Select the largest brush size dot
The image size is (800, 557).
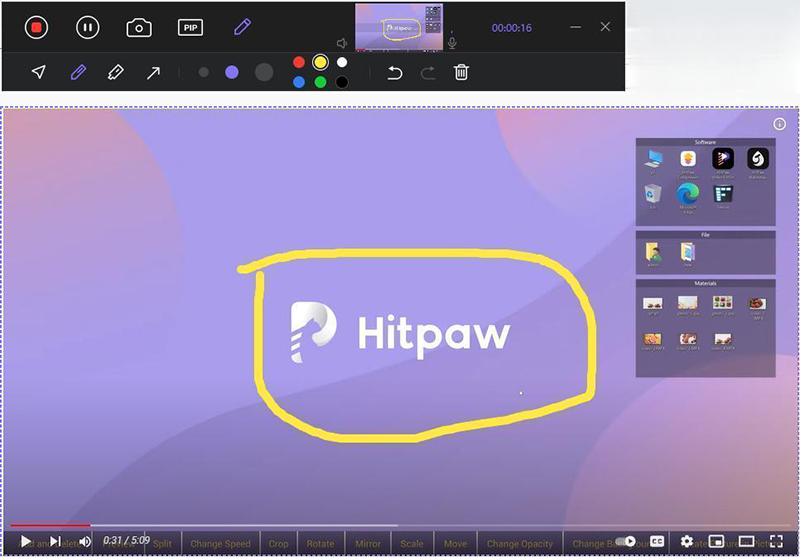264,72
